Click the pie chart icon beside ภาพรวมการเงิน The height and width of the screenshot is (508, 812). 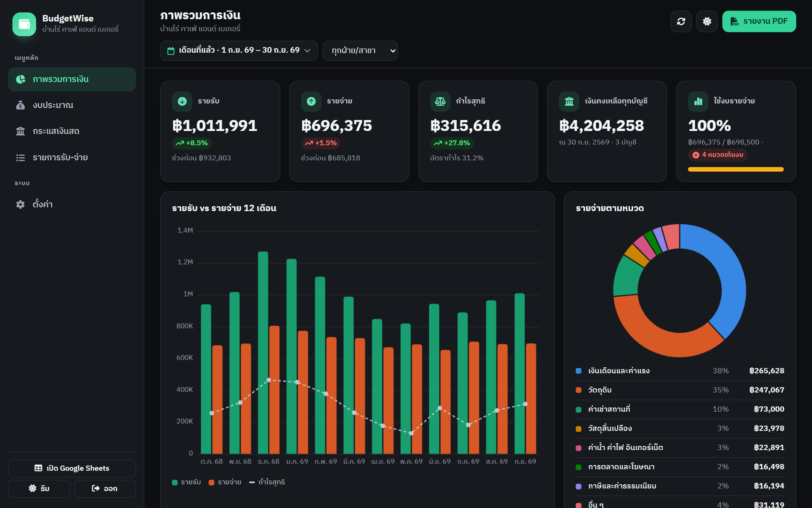(21, 79)
